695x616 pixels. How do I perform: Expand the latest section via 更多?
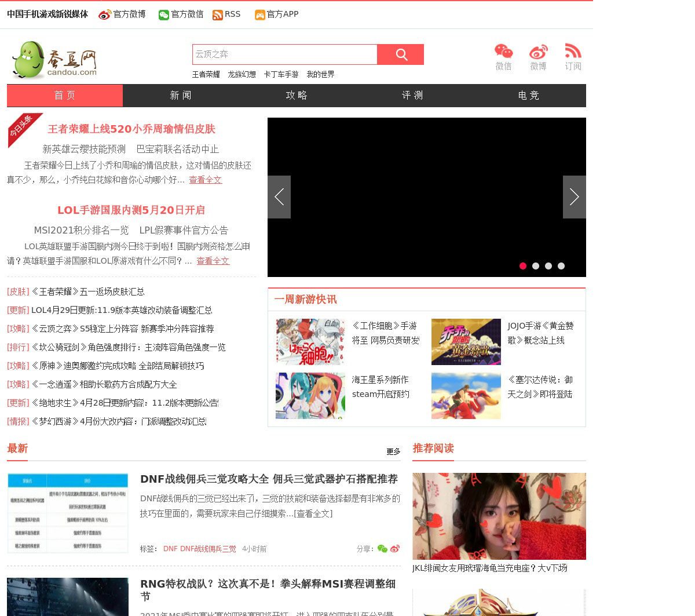click(393, 451)
